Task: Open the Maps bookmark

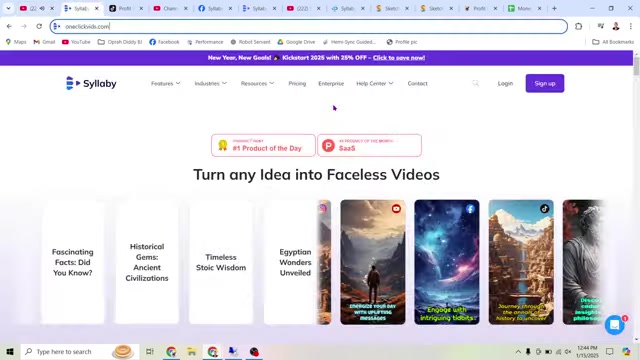Action: point(16,42)
